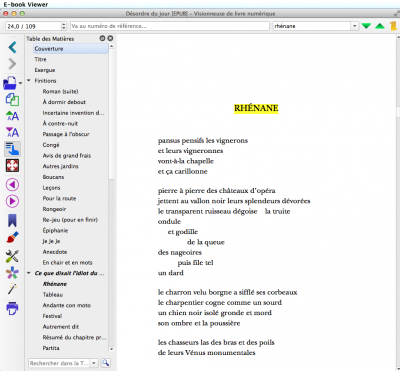Open Partita chapter
This screenshot has width=400, height=371.
[51, 348]
